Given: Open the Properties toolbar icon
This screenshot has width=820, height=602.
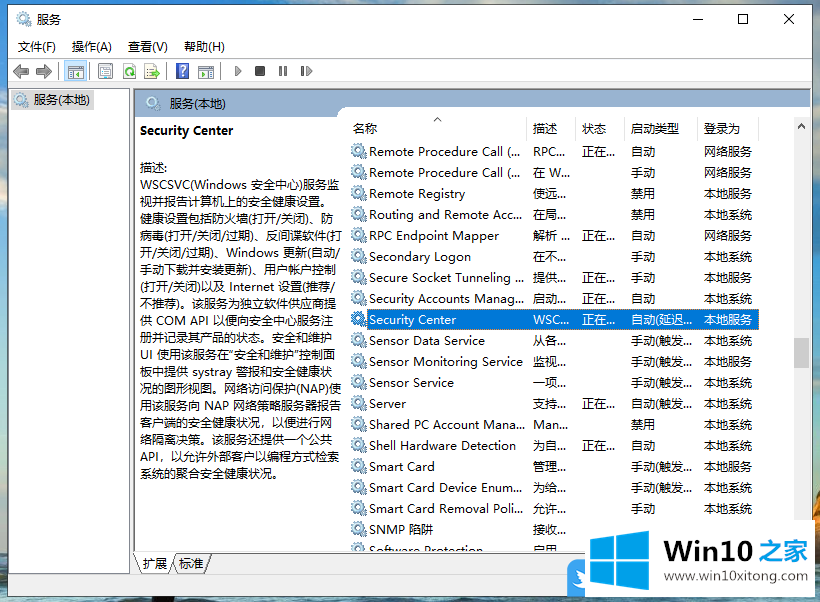Looking at the screenshot, I should click(105, 71).
